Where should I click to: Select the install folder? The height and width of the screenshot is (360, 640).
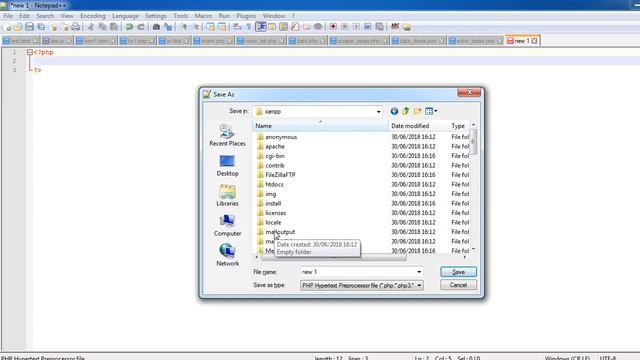(273, 203)
